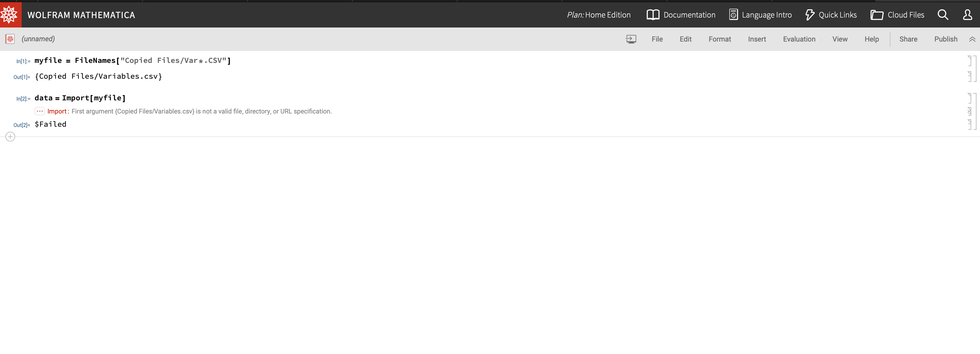Select the Import message cell bracket
Viewport: 980px width, 354px height.
click(x=970, y=111)
